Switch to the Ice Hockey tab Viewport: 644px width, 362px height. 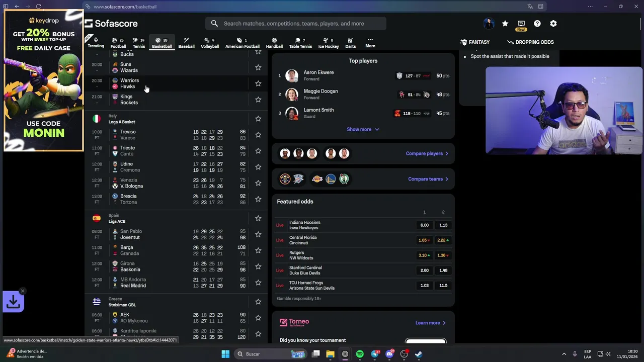[x=329, y=42]
